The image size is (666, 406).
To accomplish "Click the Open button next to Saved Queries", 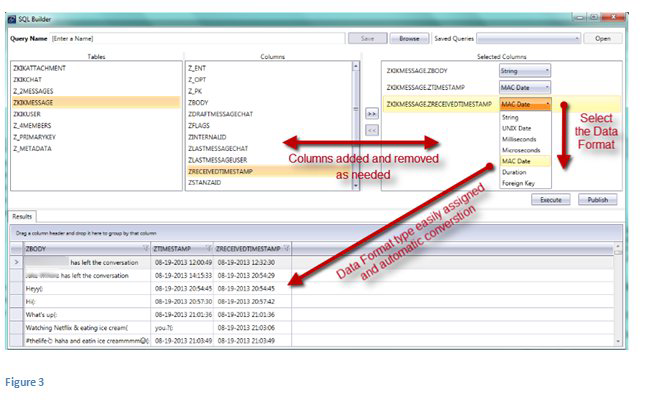I will 602,38.
